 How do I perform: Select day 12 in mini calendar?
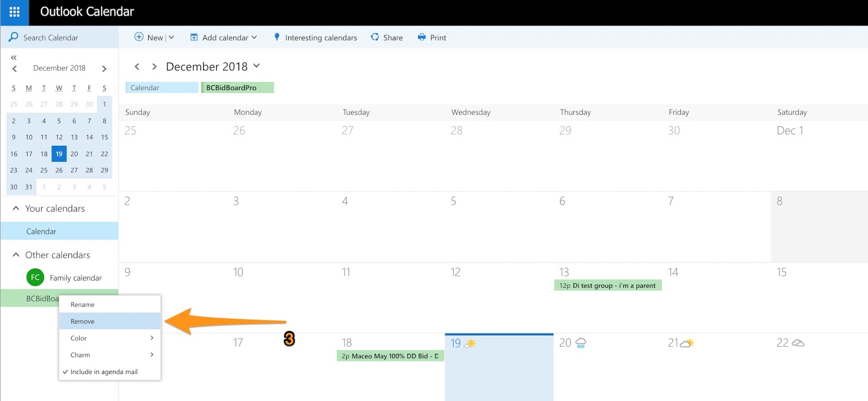tap(59, 137)
